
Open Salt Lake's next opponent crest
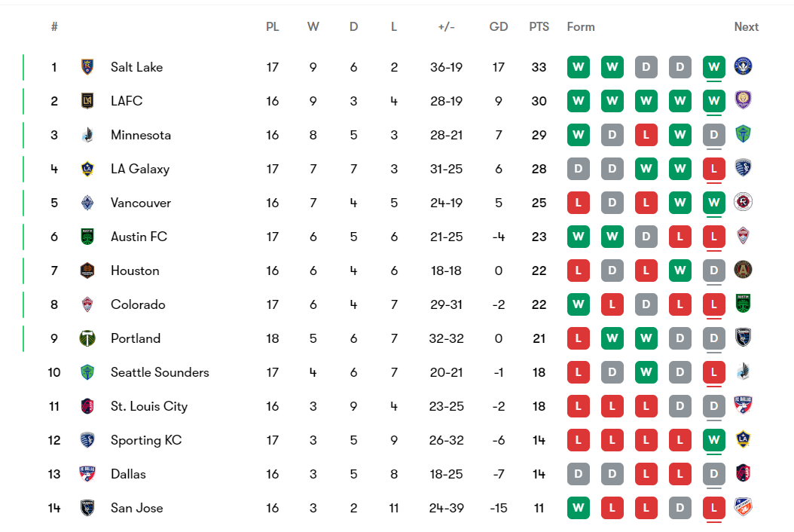click(x=744, y=67)
